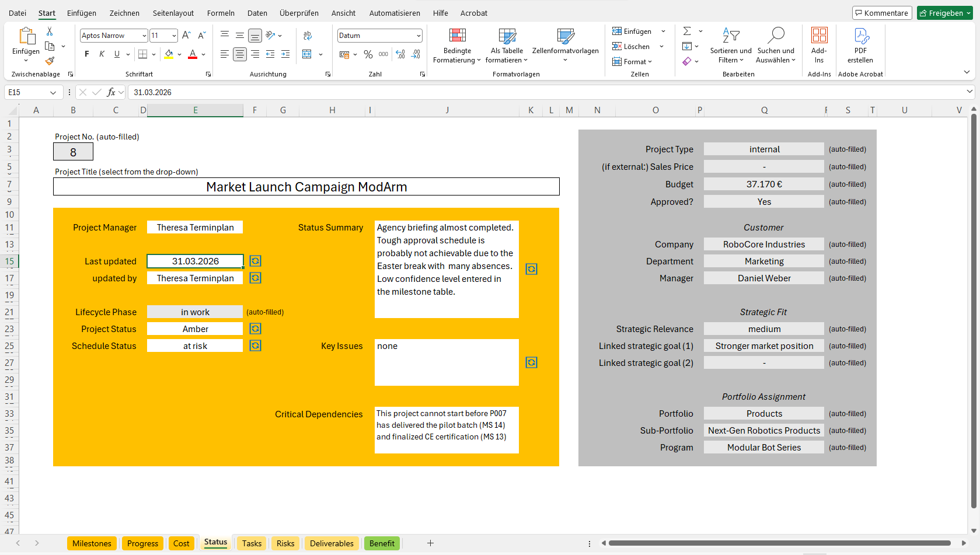The width and height of the screenshot is (980, 555).
Task: Click the Freigeben share button
Action: click(944, 13)
